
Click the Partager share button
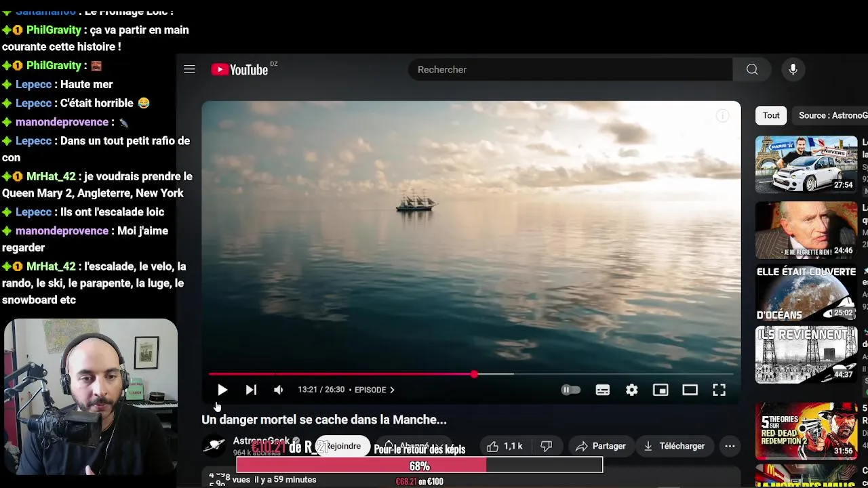coord(601,446)
